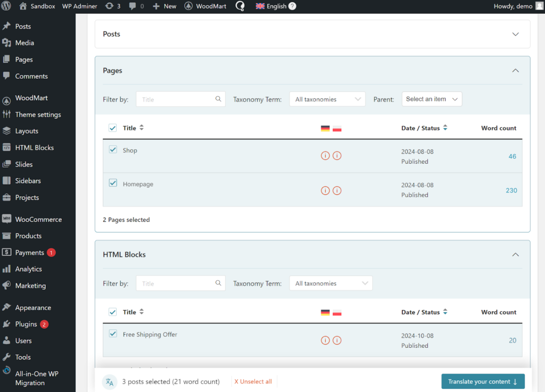Click Polish translation status icon for Homepage

pos(337,190)
